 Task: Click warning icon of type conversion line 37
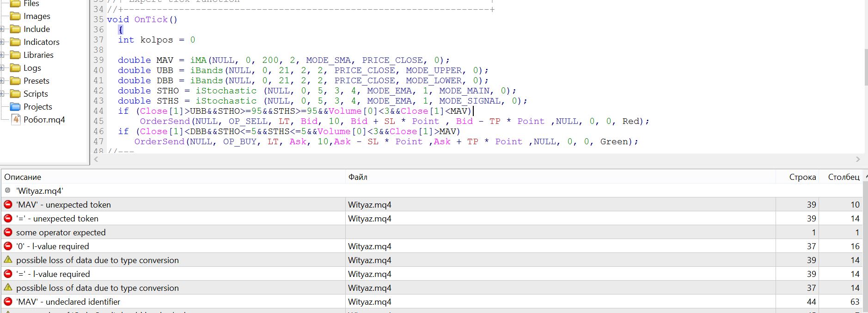tap(8, 287)
